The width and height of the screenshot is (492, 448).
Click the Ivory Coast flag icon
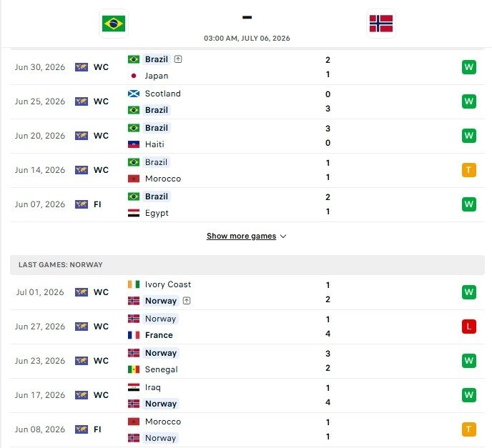(134, 284)
